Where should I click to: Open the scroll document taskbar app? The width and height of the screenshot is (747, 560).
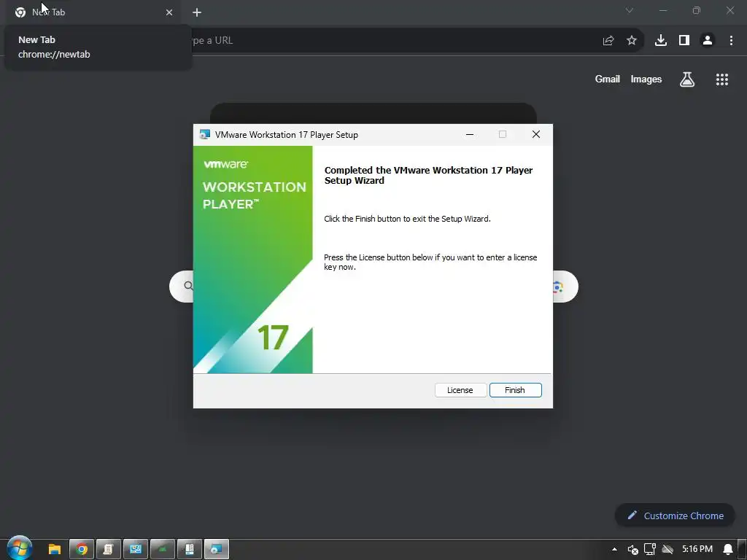click(109, 549)
